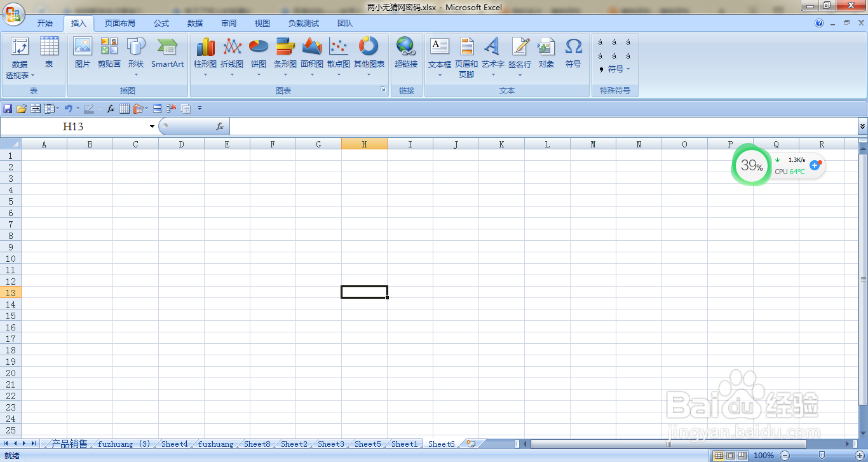This screenshot has height=462, width=868.
Task: Click the fx icon in quick access toolbar
Action: [111, 109]
